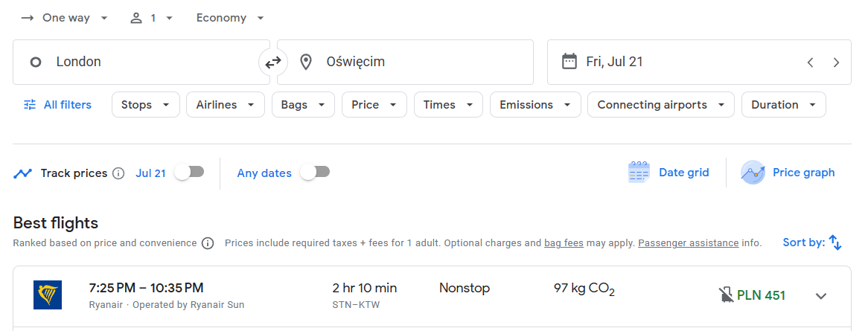Click the Date grid calendar icon
Image resolution: width=868 pixels, height=331 pixels.
(639, 173)
